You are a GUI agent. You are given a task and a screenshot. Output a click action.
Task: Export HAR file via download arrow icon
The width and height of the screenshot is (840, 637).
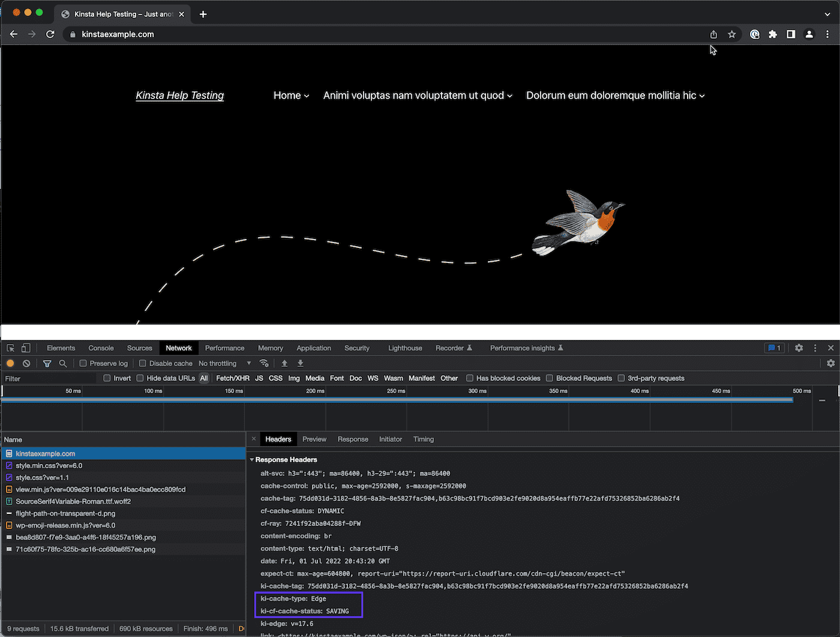[299, 363]
